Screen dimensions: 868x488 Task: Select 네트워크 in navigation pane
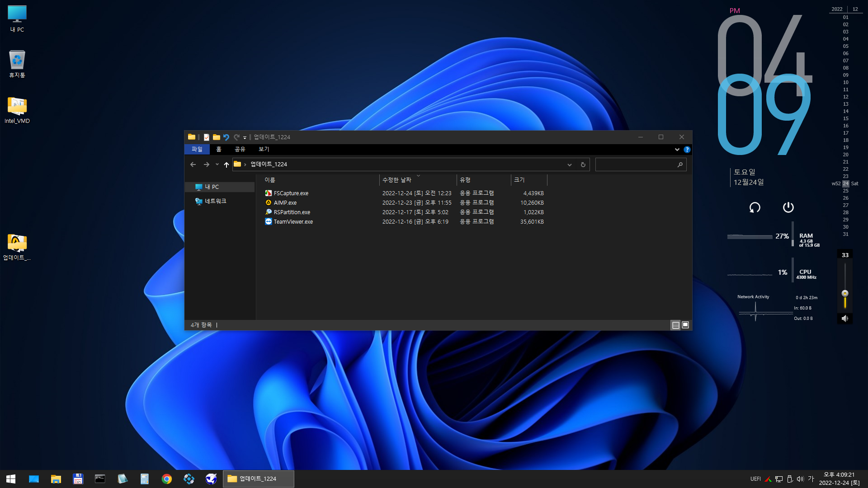pyautogui.click(x=220, y=201)
